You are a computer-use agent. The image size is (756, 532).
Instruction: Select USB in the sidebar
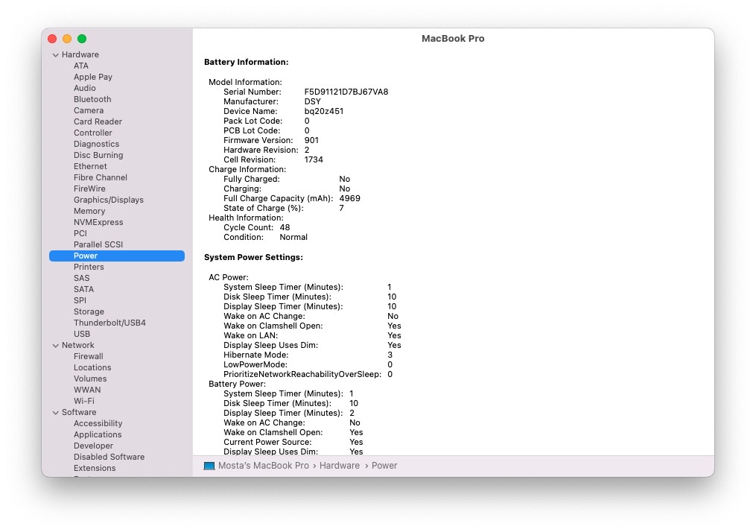click(82, 334)
